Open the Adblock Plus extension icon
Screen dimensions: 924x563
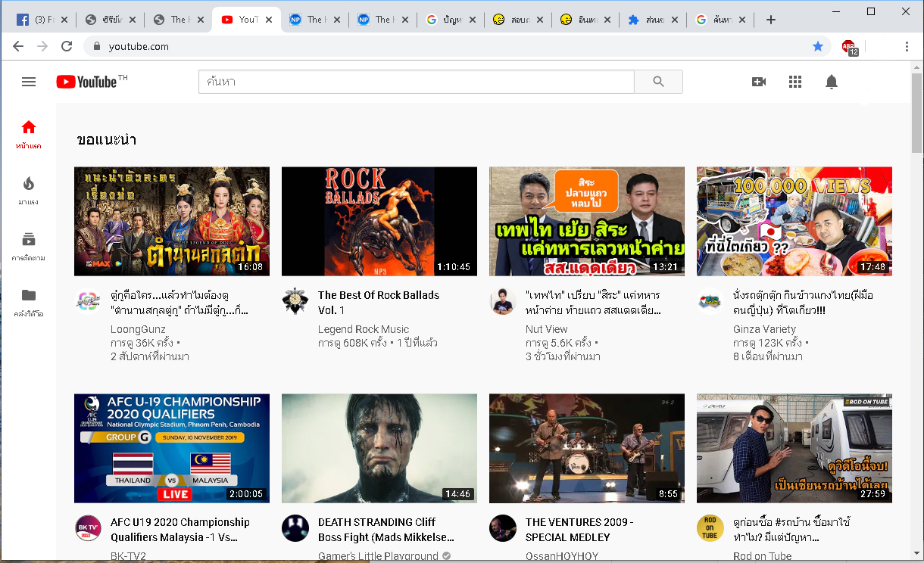point(850,47)
